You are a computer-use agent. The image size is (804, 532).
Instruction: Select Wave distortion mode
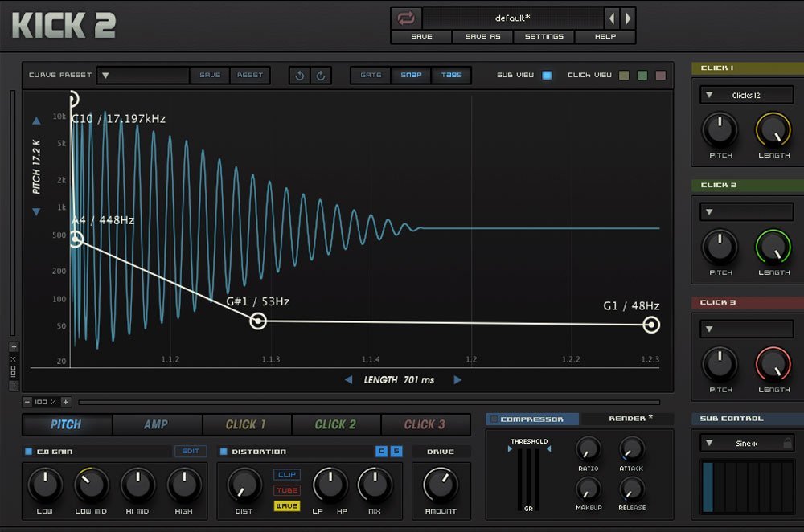(x=287, y=505)
